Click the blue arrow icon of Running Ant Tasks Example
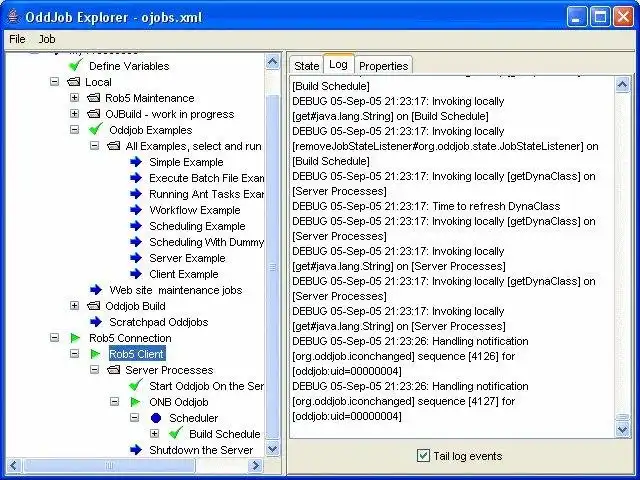 [136, 194]
